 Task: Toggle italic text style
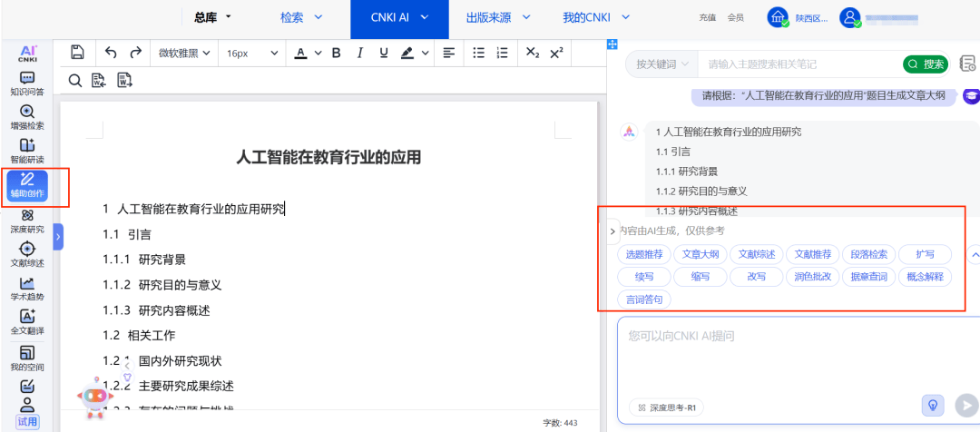[x=359, y=54]
